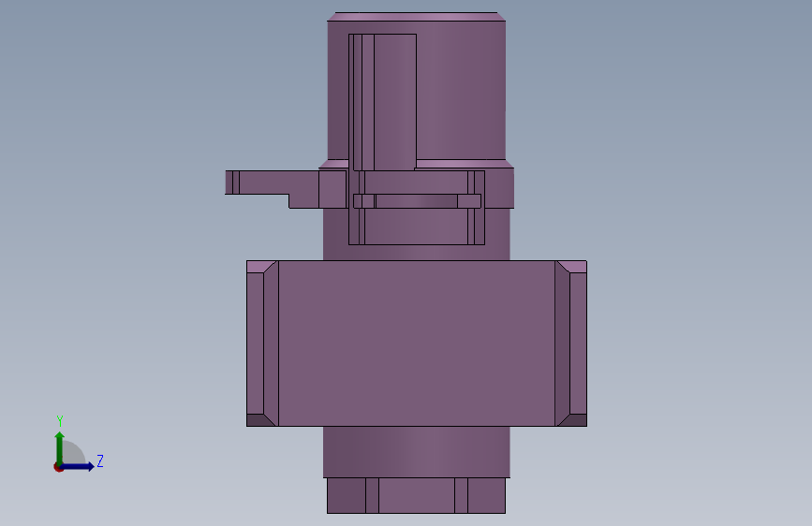Select the right chamfered end cap of body
This screenshot has height=526, width=812.
coord(570,343)
